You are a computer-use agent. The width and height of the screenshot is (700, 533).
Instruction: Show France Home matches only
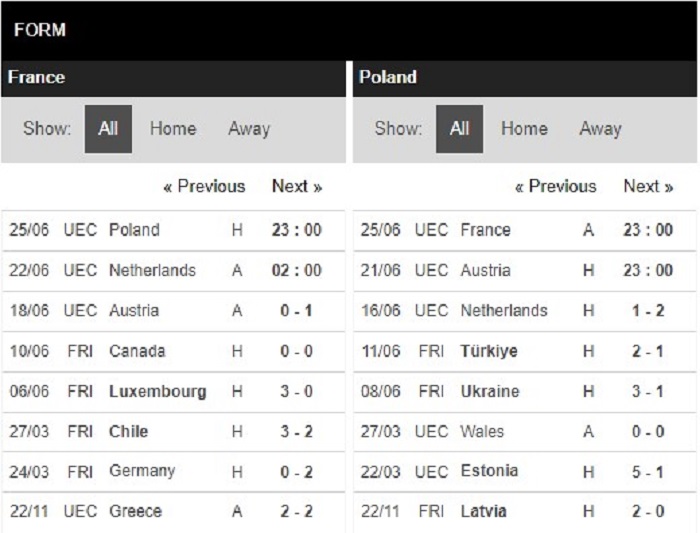tap(173, 129)
